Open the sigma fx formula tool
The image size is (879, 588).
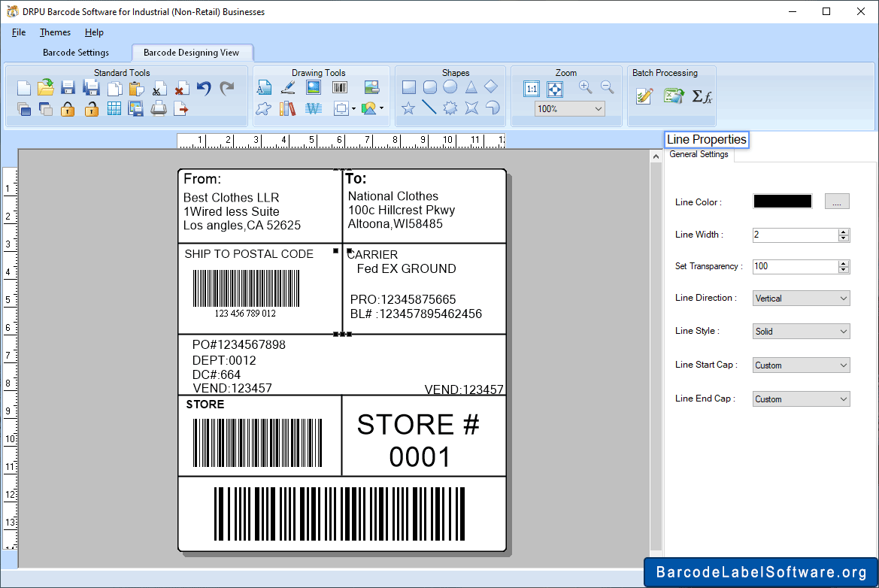pos(702,96)
